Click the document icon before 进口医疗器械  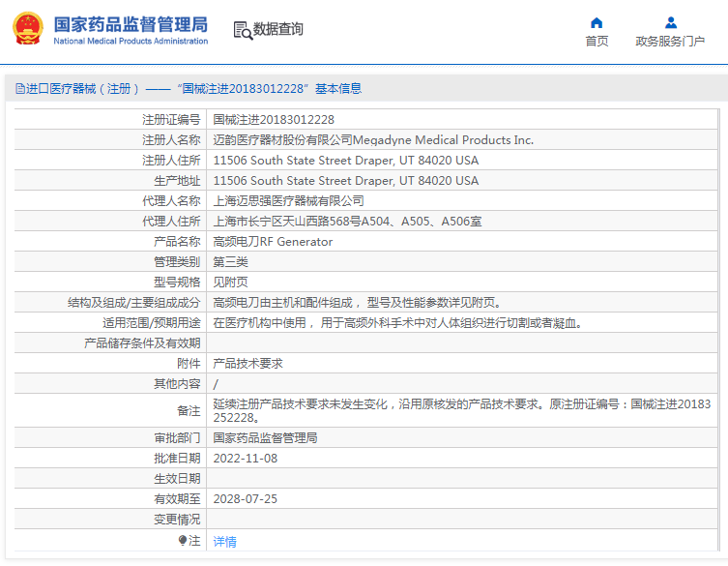click(19, 88)
